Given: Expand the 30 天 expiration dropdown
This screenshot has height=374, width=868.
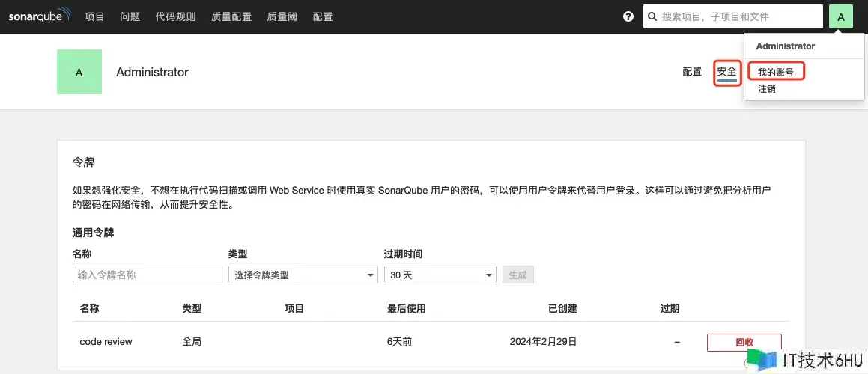Looking at the screenshot, I should point(440,275).
